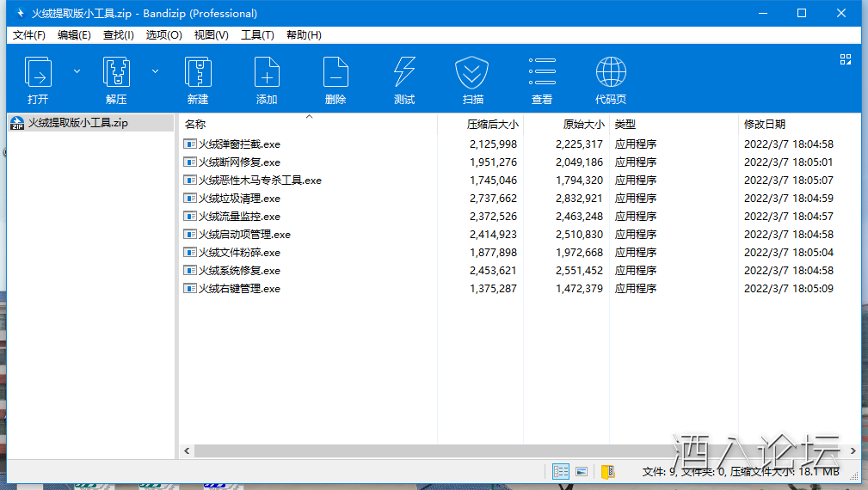Expand the dropdown arrow next to 打开
This screenshot has width=868, height=490.
77,71
